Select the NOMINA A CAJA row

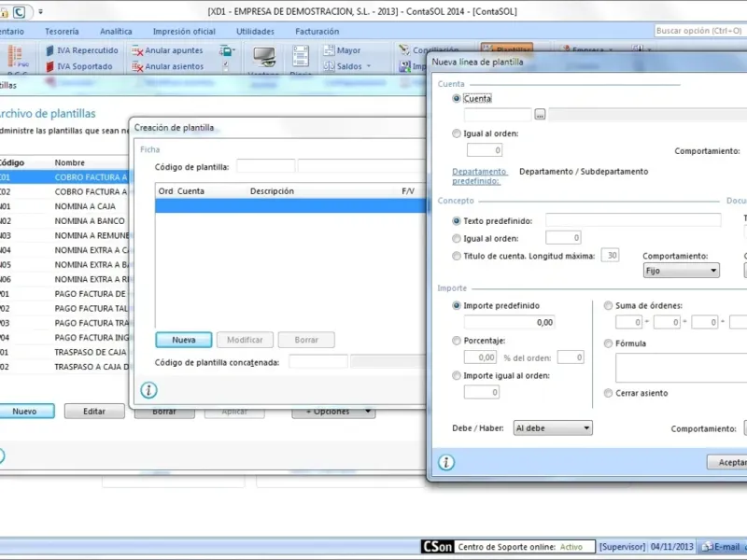pyautogui.click(x=64, y=206)
